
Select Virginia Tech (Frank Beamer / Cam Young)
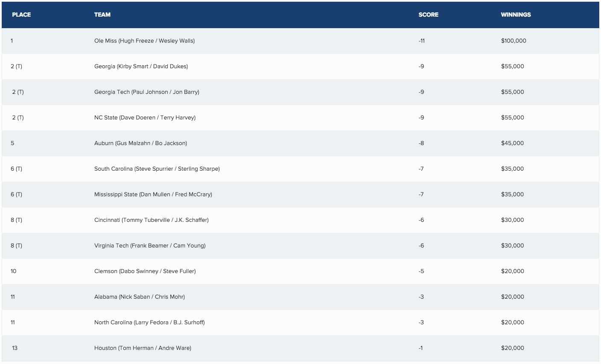click(150, 246)
